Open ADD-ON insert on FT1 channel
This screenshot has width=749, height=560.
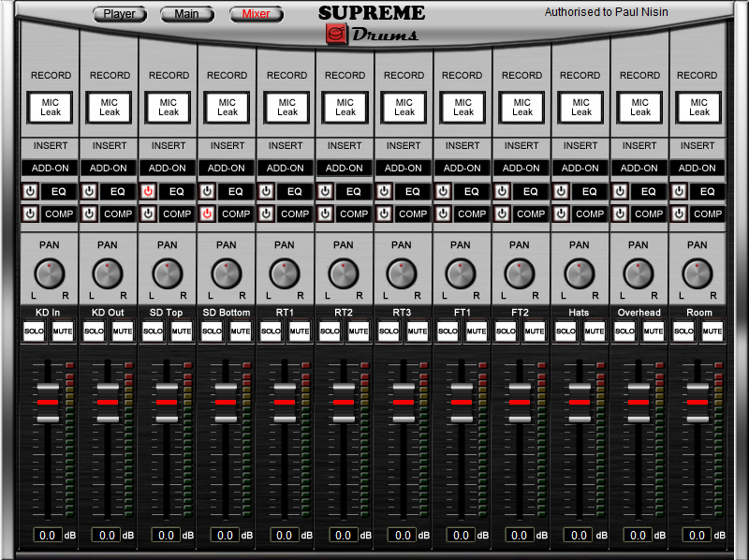pos(463,169)
